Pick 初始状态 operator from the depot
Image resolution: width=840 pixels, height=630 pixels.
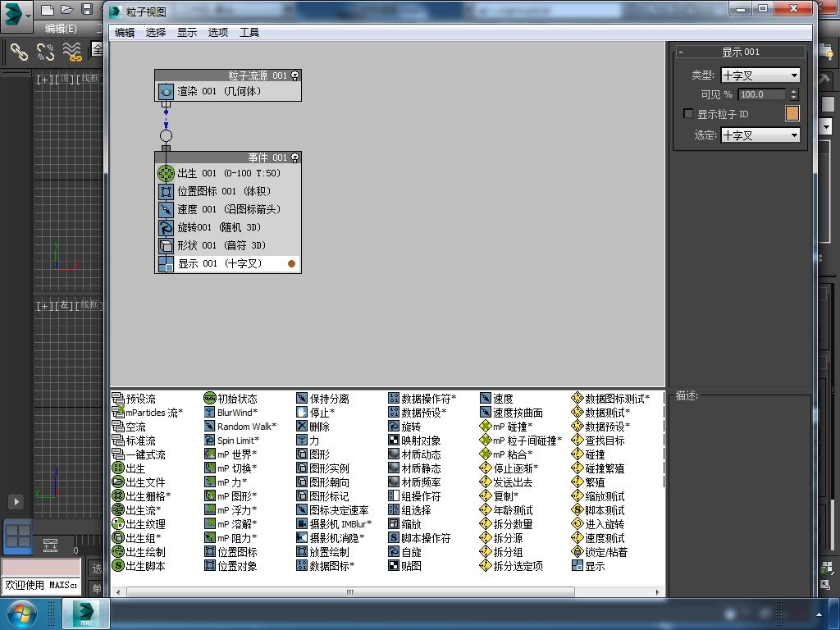231,399
